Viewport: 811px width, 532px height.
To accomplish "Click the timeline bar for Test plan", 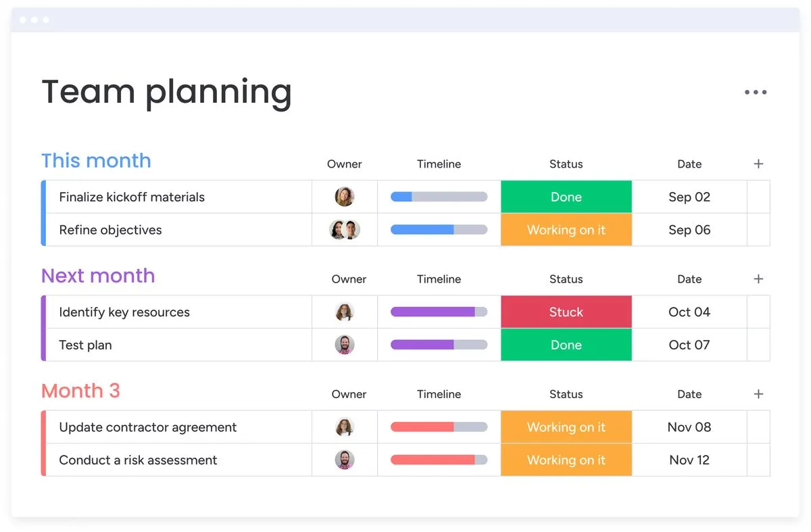I will click(439, 345).
